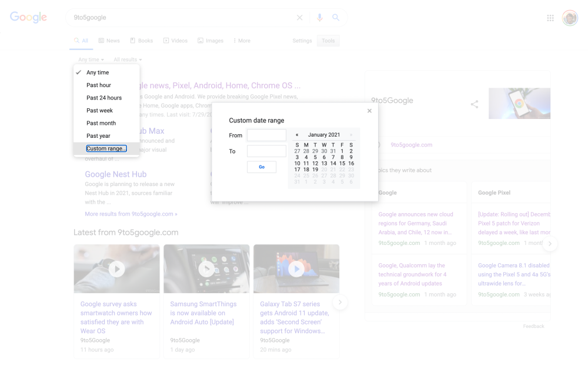Expand the 'All results' dropdown

(x=128, y=59)
